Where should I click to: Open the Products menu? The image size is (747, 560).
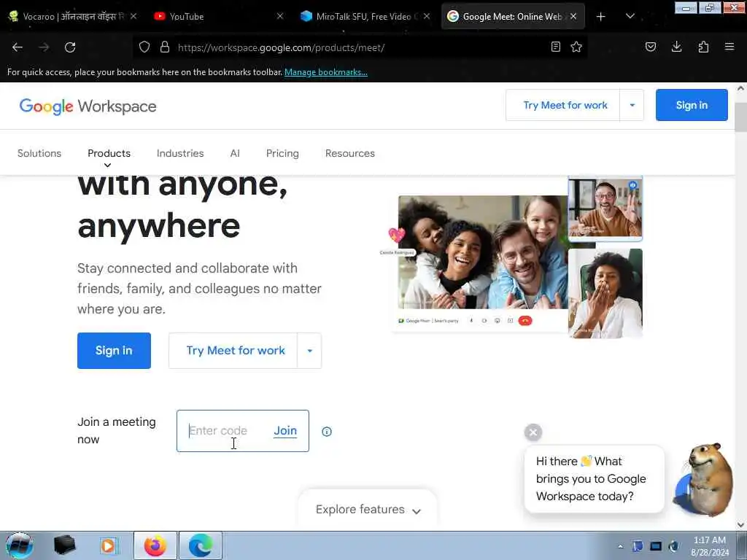coord(109,153)
